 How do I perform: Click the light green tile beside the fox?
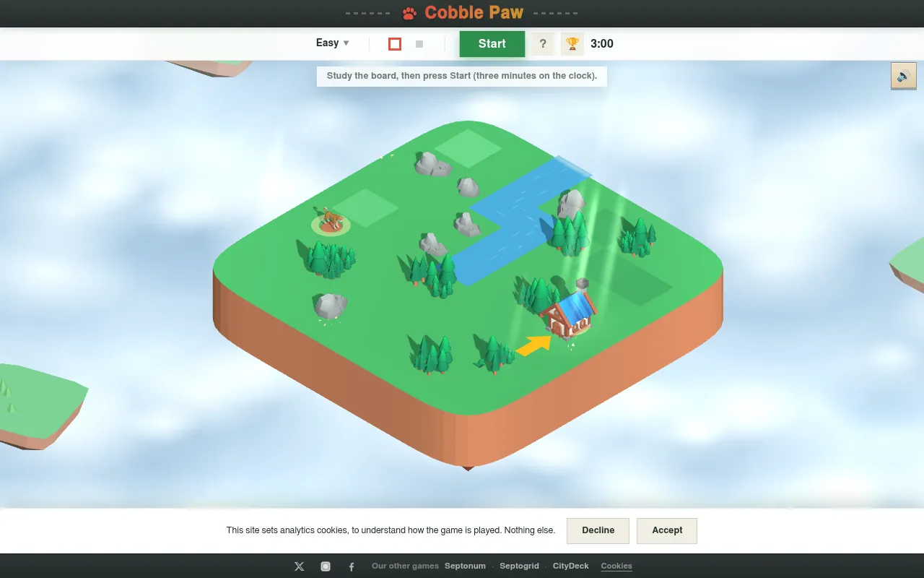pyautogui.click(x=366, y=208)
